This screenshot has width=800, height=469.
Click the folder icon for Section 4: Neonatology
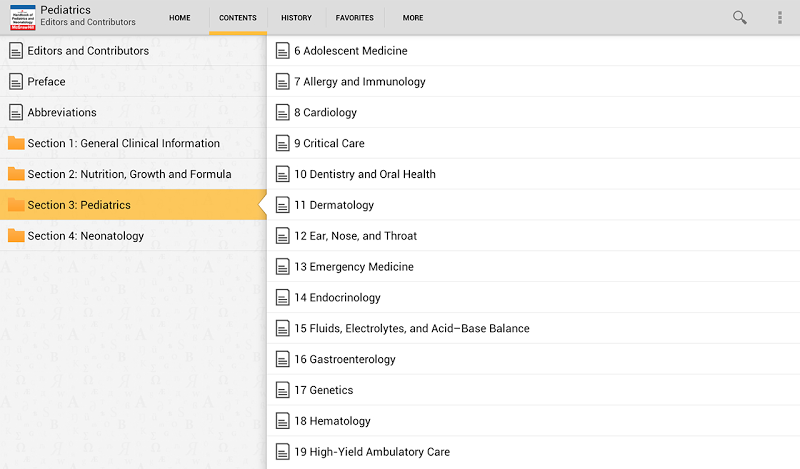pos(16,236)
